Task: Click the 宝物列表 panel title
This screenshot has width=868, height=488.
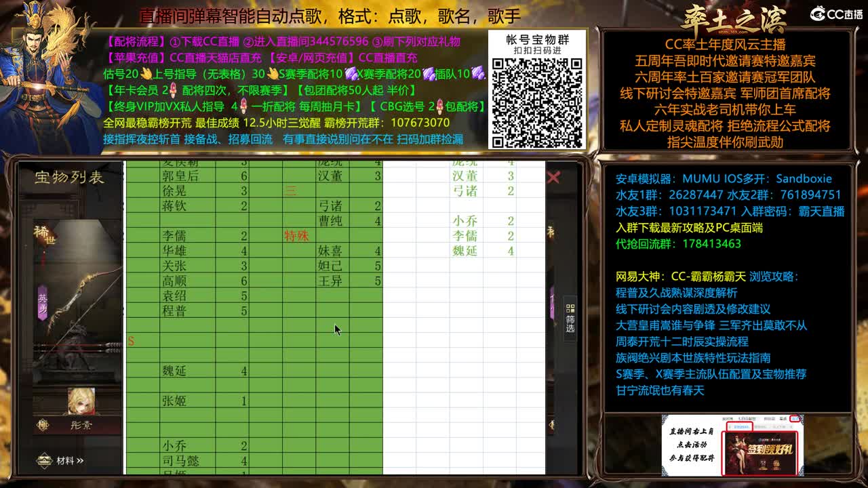Action: pos(69,178)
